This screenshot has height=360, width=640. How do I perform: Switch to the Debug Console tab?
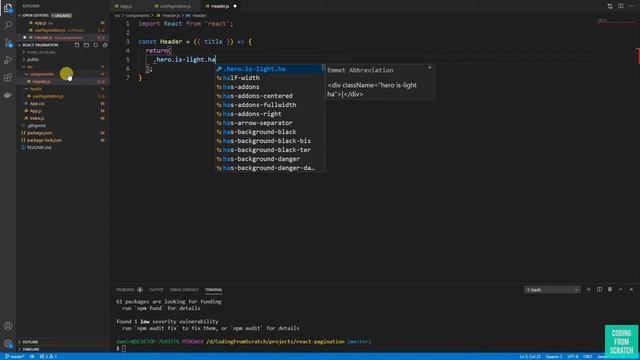click(184, 290)
